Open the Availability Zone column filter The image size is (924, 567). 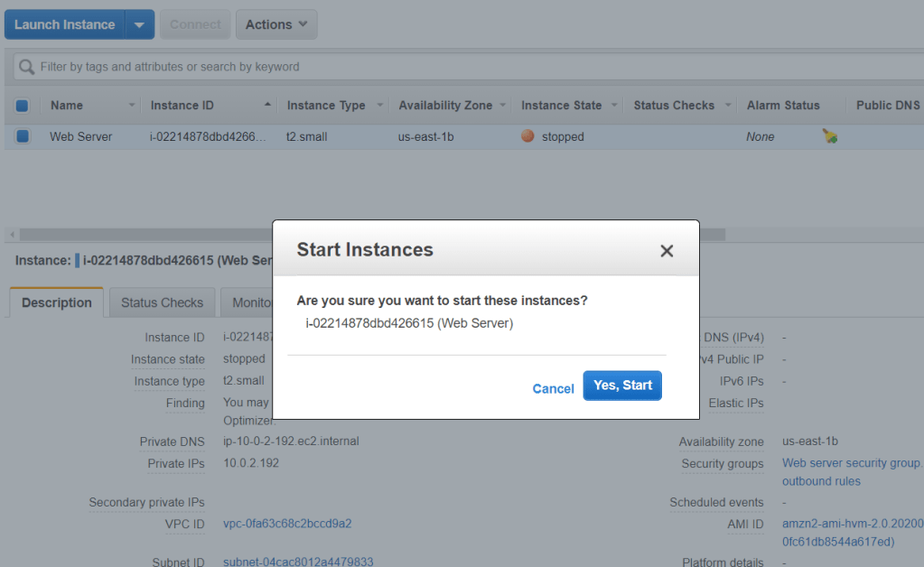(503, 106)
